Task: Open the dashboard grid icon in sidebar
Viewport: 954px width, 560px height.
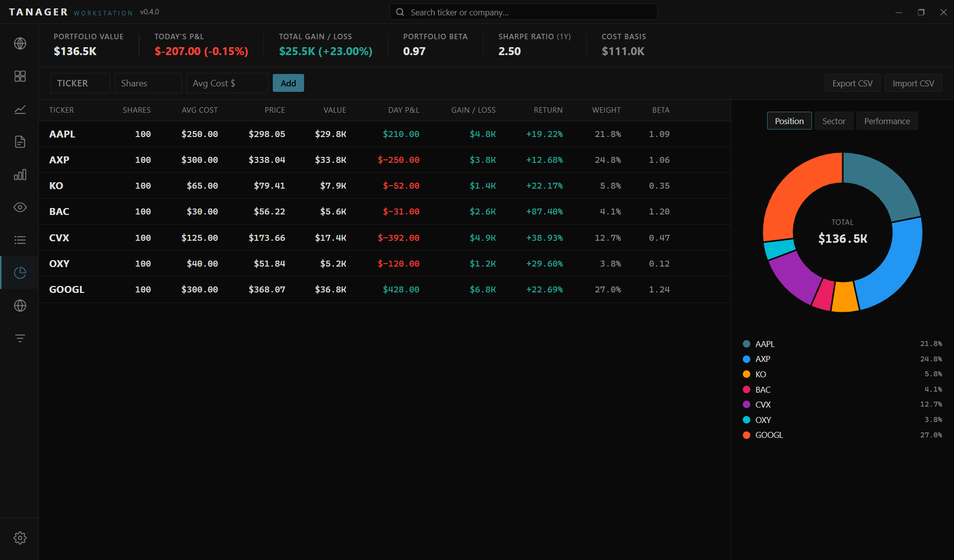Action: point(20,76)
